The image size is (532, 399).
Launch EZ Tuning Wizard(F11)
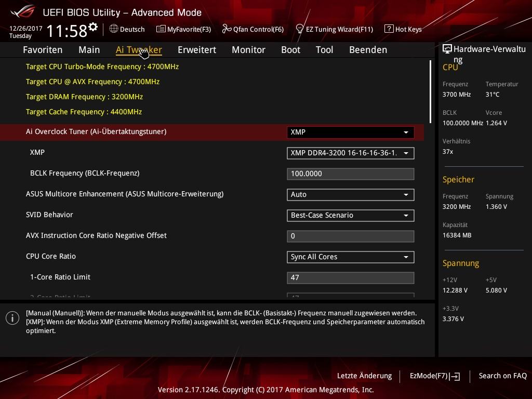(x=334, y=29)
